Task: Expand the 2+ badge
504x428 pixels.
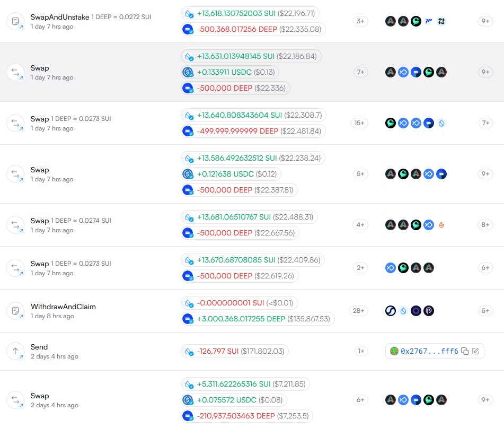Action: 360,268
